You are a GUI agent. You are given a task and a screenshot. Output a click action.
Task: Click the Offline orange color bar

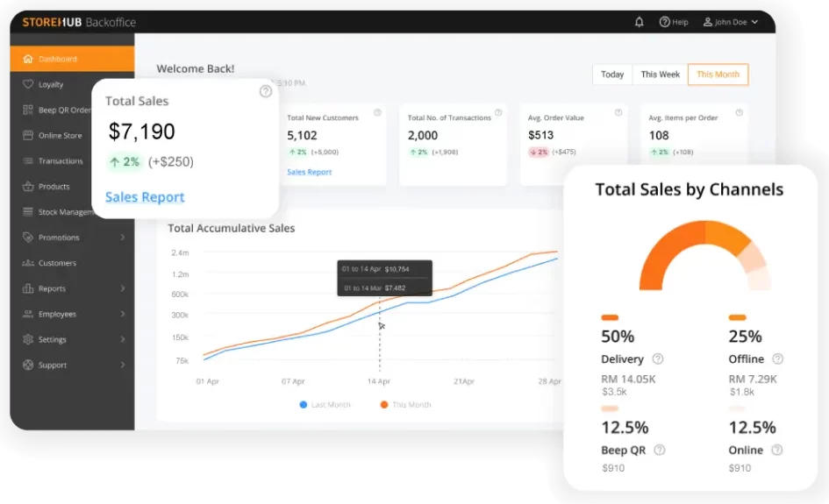737,317
